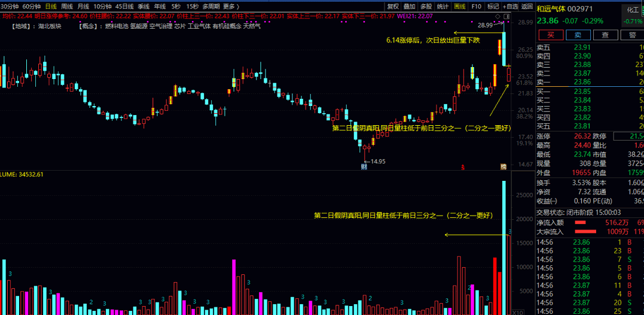Click 买五 price 23.81

pyautogui.click(x=582, y=126)
